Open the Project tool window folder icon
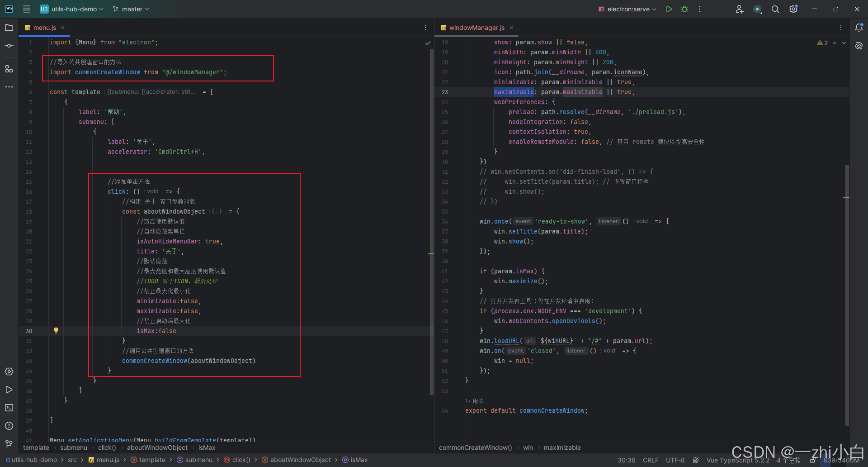The width and height of the screenshot is (868, 467). (x=9, y=28)
